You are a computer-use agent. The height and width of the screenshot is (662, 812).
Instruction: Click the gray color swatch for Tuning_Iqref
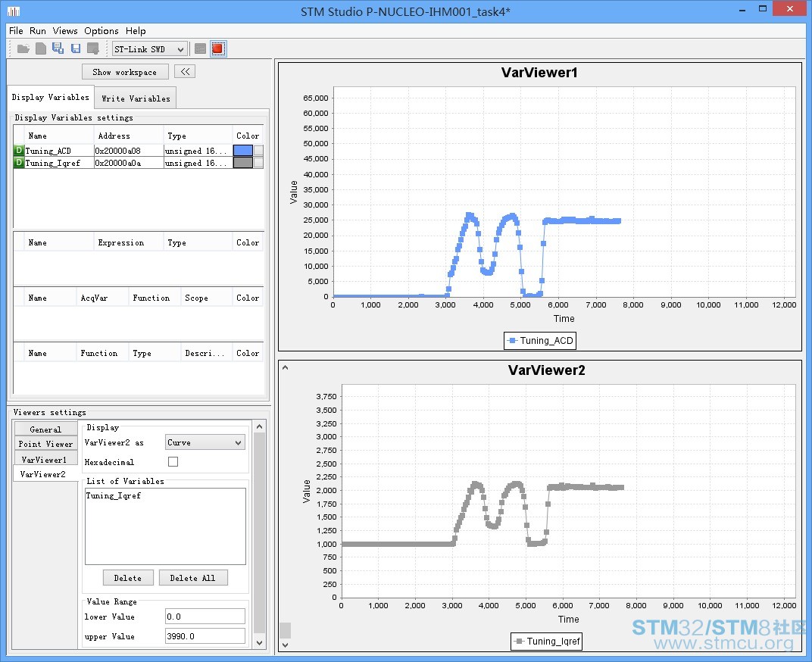pyautogui.click(x=243, y=163)
